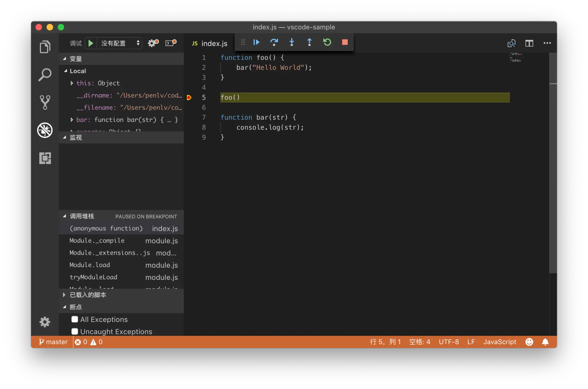Click the Step Into arrow icon
Screen dimensions: 588x389
coord(292,42)
